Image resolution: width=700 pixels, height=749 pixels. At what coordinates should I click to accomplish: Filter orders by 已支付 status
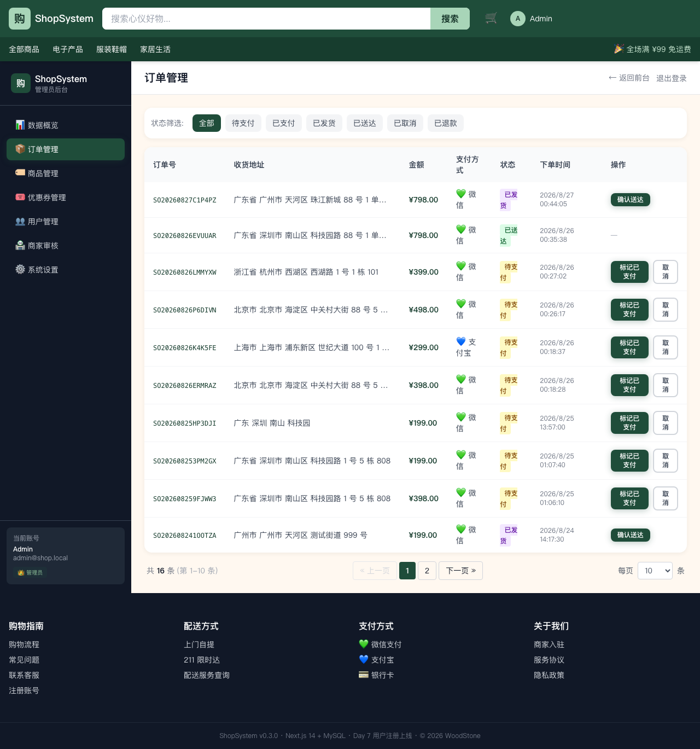284,123
